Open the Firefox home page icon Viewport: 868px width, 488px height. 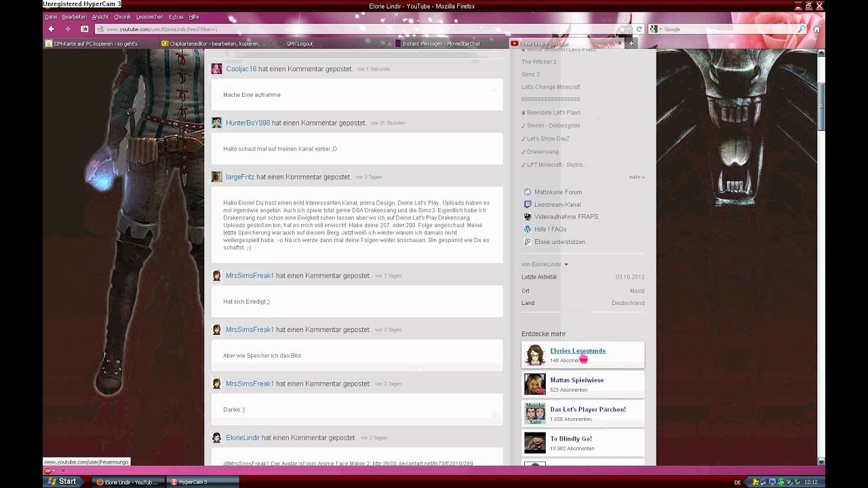coord(816,29)
